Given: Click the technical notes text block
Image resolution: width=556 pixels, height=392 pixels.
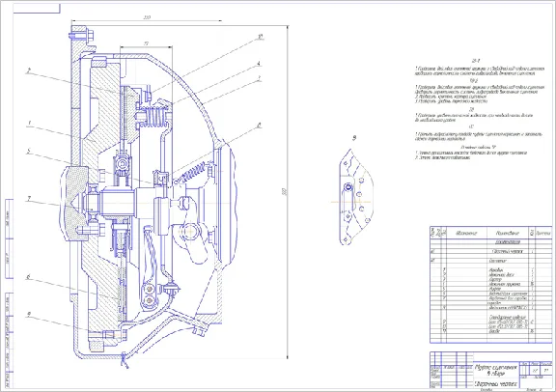Looking at the screenshot, I should (x=479, y=110).
